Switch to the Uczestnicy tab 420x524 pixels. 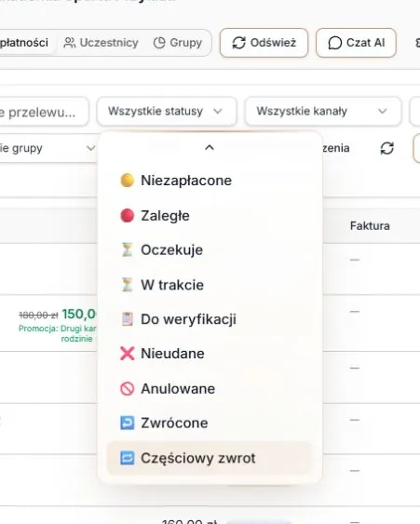tap(101, 43)
